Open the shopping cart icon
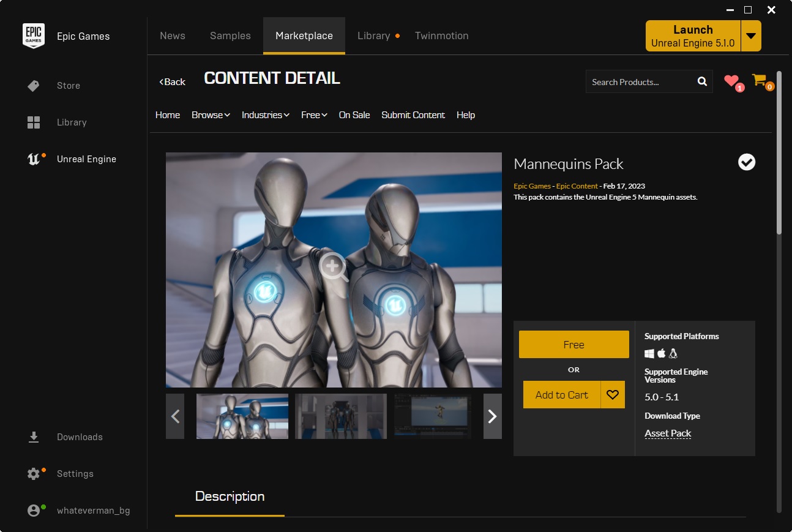Screen dimensions: 792x532 point(760,80)
